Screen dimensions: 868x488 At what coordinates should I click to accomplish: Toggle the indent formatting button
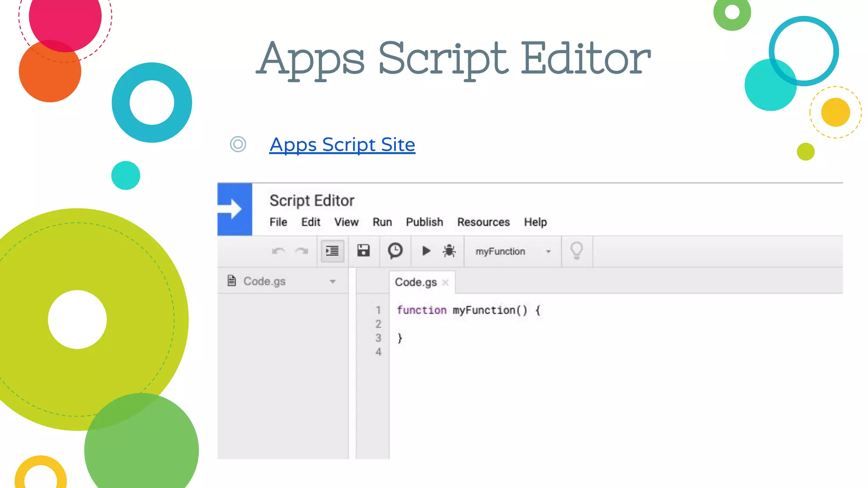pyautogui.click(x=332, y=251)
